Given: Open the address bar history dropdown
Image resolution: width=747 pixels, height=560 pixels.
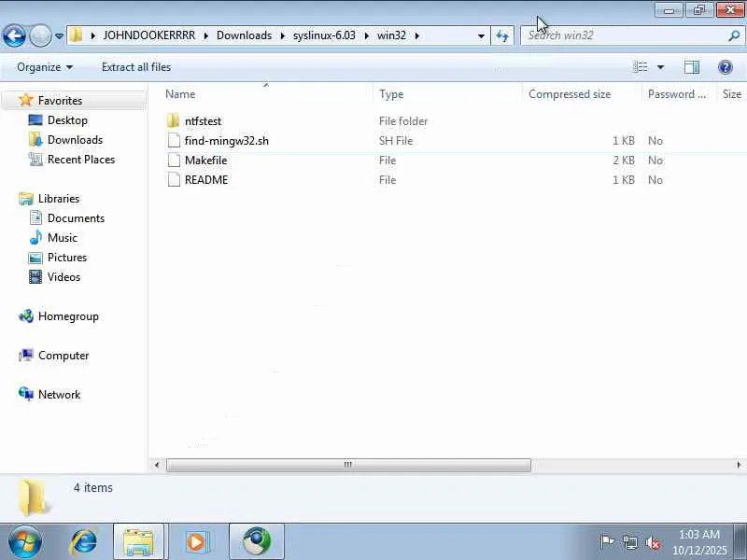Looking at the screenshot, I should tap(481, 35).
